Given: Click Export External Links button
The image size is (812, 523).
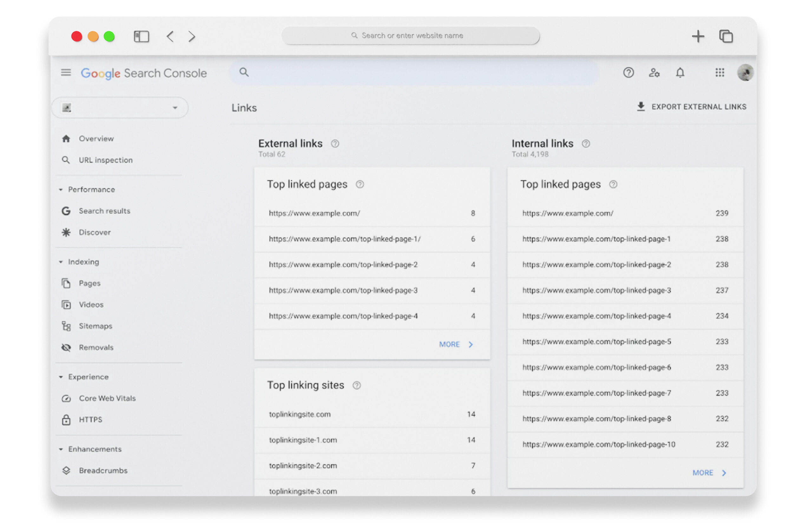Looking at the screenshot, I should 691,107.
